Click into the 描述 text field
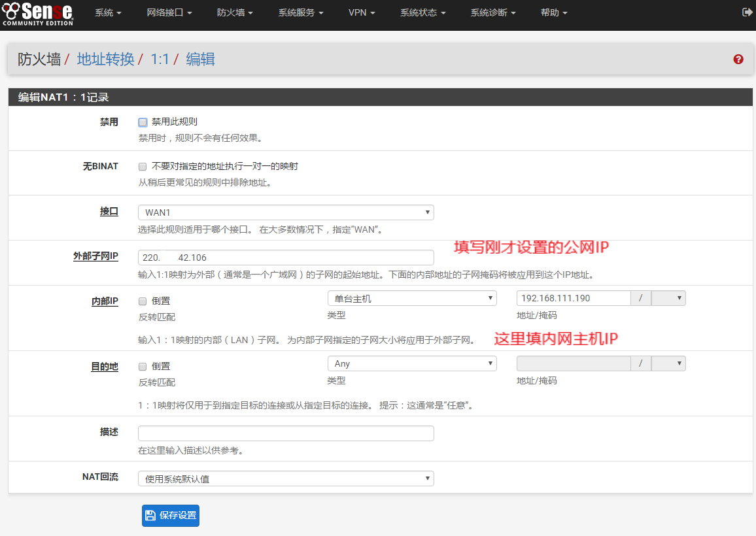Image resolution: width=756 pixels, height=536 pixels. [286, 433]
